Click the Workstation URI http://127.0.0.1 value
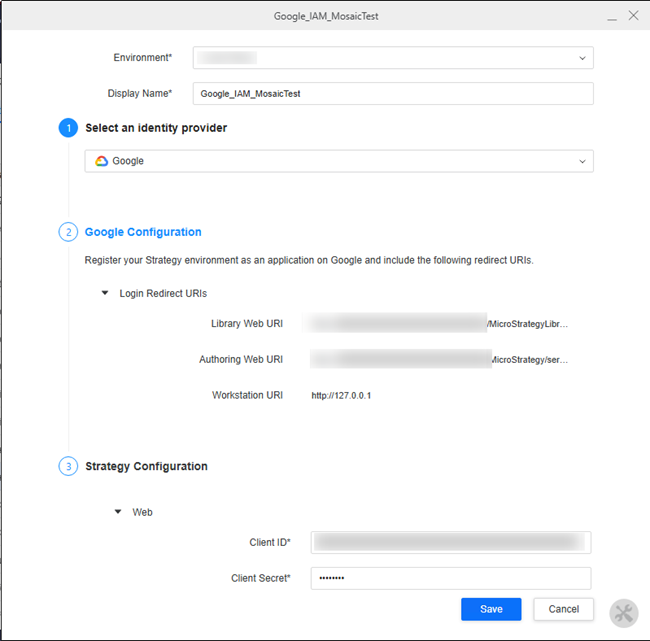This screenshot has height=641, width=650. [341, 396]
